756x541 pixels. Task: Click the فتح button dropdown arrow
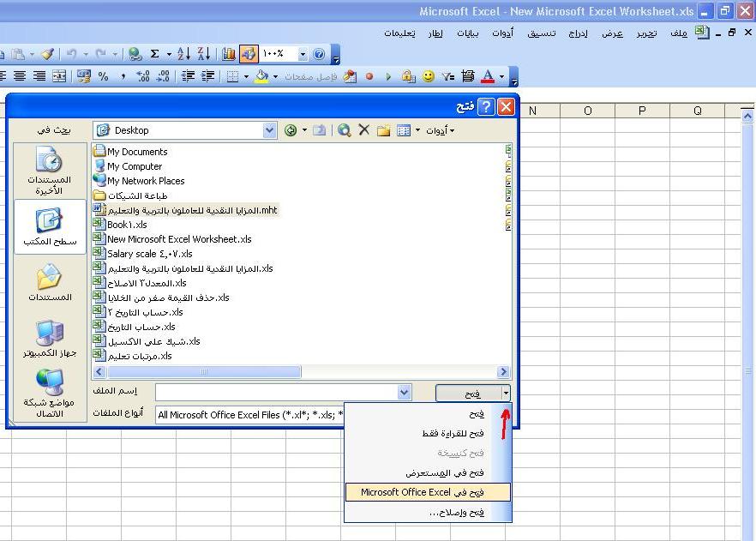click(x=506, y=393)
